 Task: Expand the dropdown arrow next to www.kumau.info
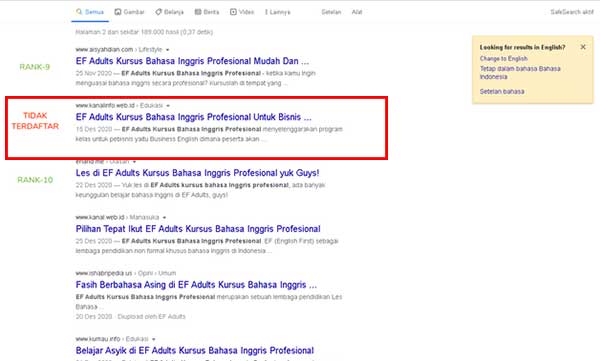pos(153,339)
